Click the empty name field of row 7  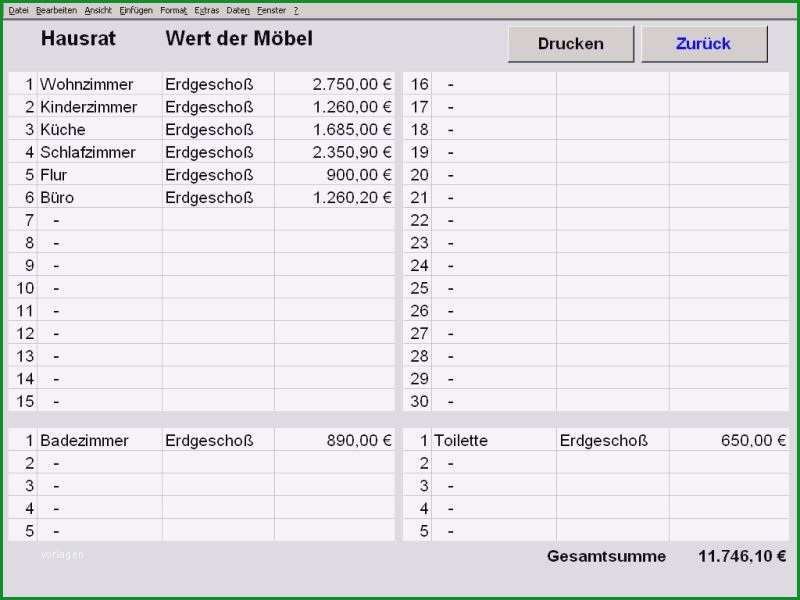coord(100,220)
